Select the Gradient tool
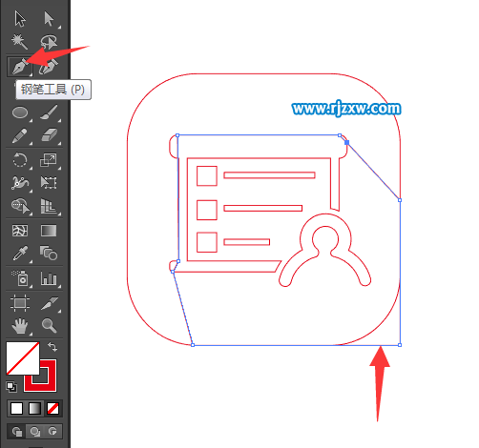The image size is (479, 448). pos(49,231)
